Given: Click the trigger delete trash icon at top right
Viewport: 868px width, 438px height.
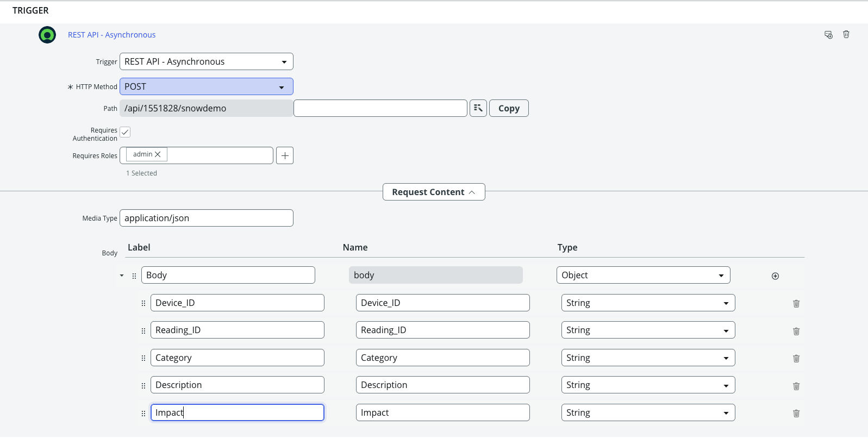Looking at the screenshot, I should coord(846,35).
